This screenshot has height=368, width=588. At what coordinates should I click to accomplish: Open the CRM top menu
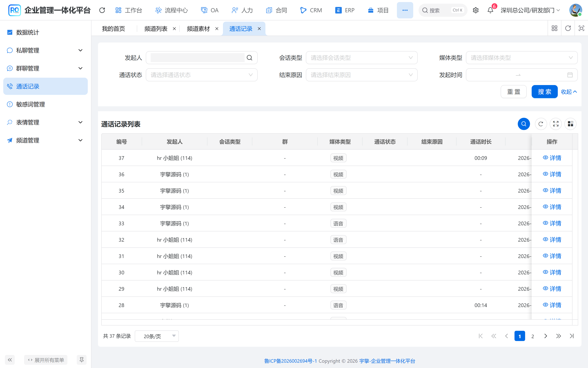(311, 10)
